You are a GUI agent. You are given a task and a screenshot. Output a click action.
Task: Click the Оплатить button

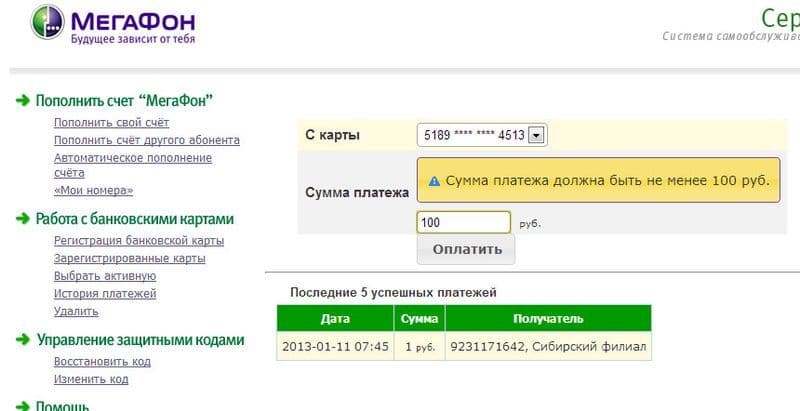click(x=466, y=249)
